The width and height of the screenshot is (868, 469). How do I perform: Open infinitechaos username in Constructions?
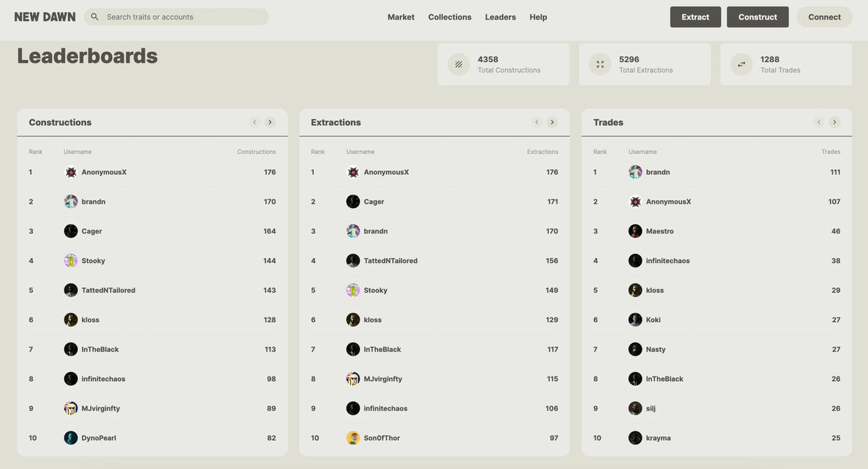[x=103, y=379]
